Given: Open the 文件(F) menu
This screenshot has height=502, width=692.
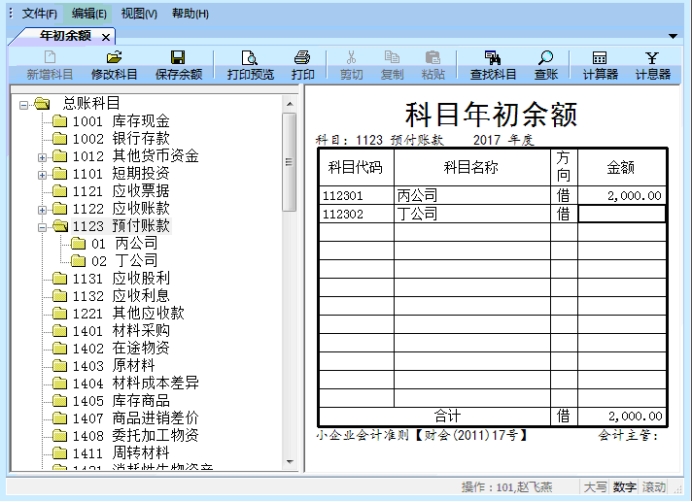Looking at the screenshot, I should coord(40,14).
